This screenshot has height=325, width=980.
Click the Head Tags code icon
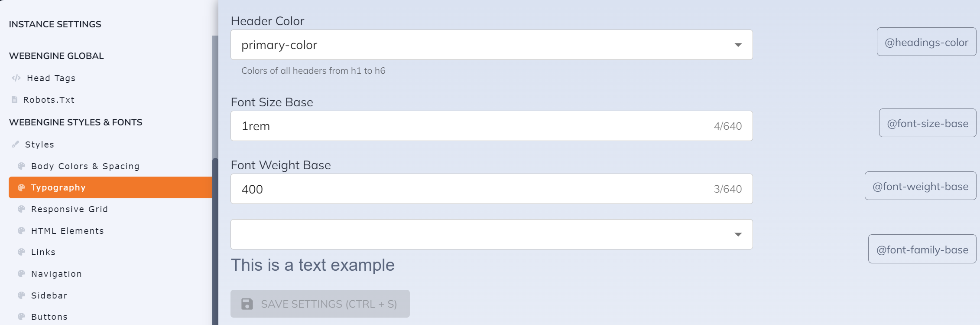[x=16, y=78]
